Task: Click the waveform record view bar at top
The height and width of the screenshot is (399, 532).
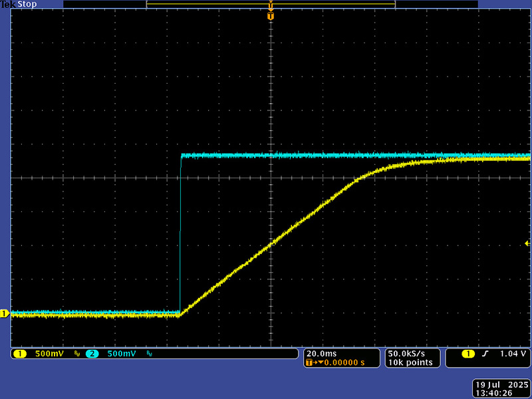Action: (x=271, y=4)
